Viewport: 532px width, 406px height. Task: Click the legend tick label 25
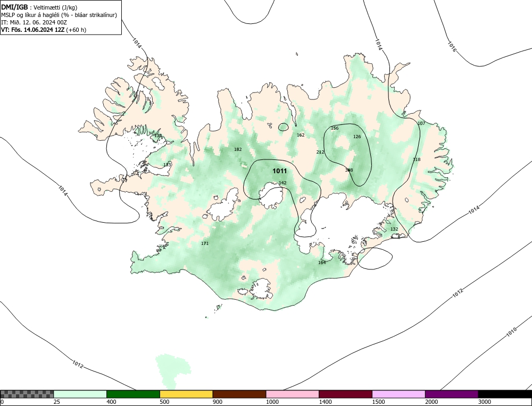click(57, 402)
